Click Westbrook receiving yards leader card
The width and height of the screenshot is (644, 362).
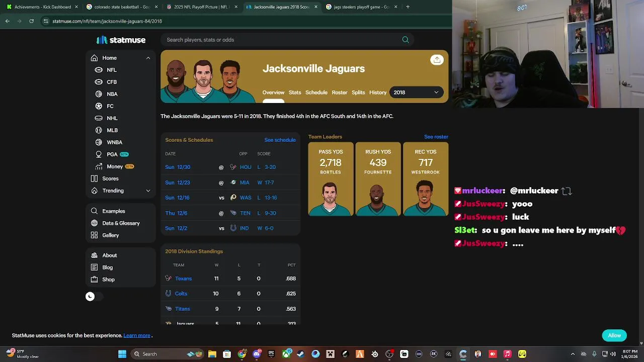point(425,179)
